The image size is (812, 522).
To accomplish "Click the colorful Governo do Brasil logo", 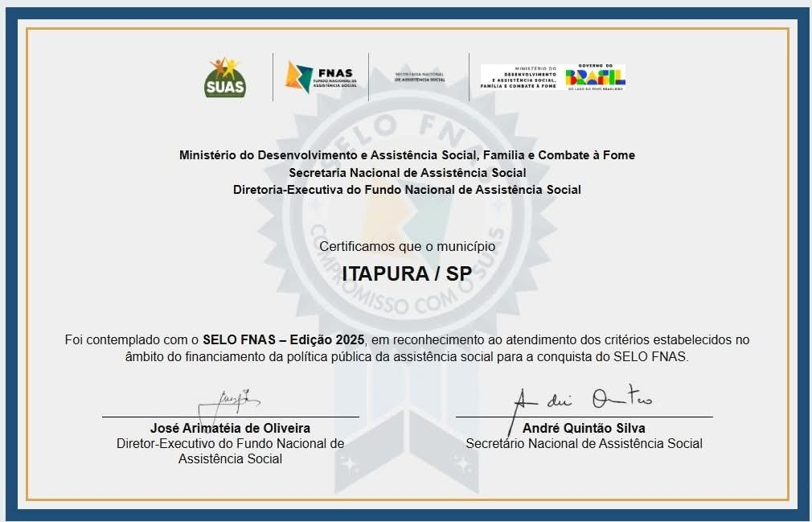I will coord(596,77).
